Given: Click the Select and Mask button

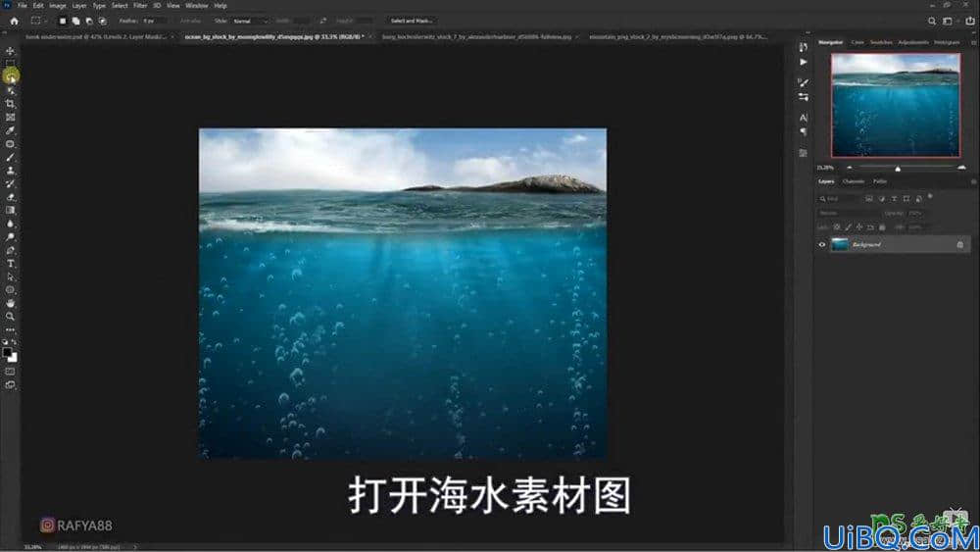Looking at the screenshot, I should 412,21.
